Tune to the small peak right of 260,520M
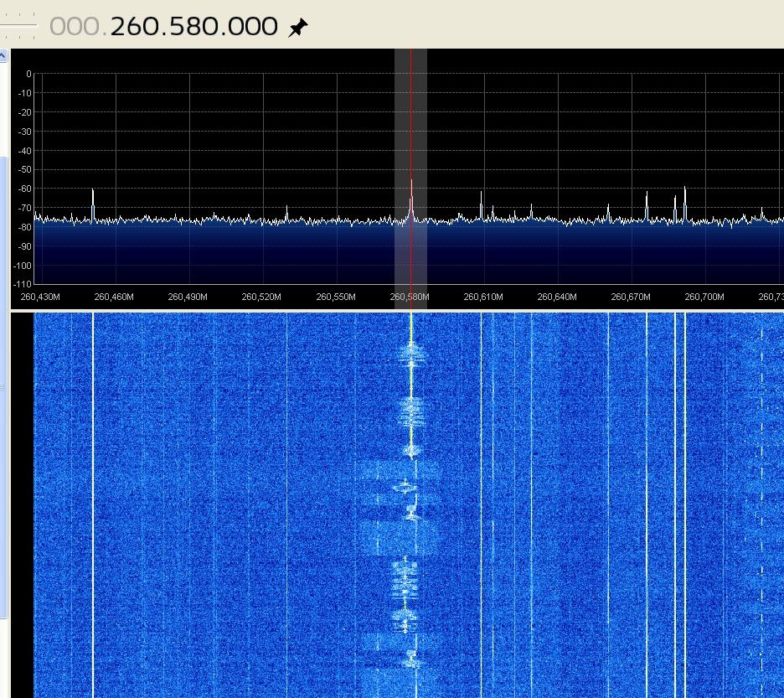Image resolution: width=784 pixels, height=698 pixels. pyautogui.click(x=286, y=213)
